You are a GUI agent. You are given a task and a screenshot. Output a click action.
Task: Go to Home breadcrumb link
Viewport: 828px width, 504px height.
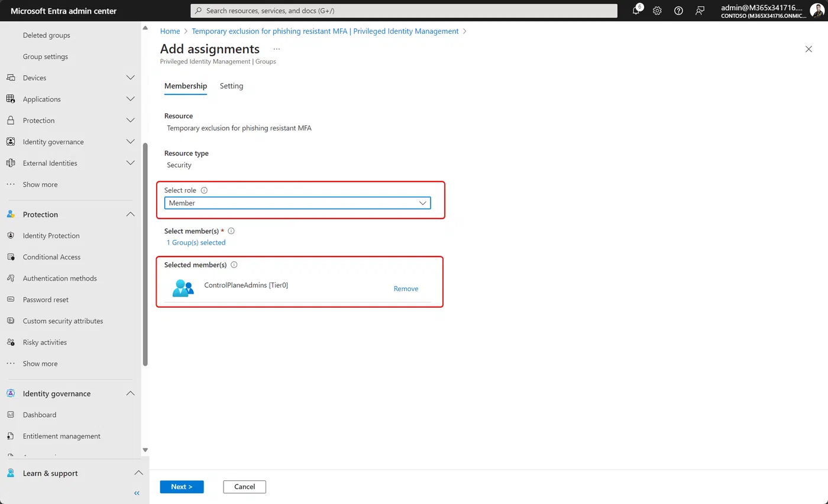point(170,31)
